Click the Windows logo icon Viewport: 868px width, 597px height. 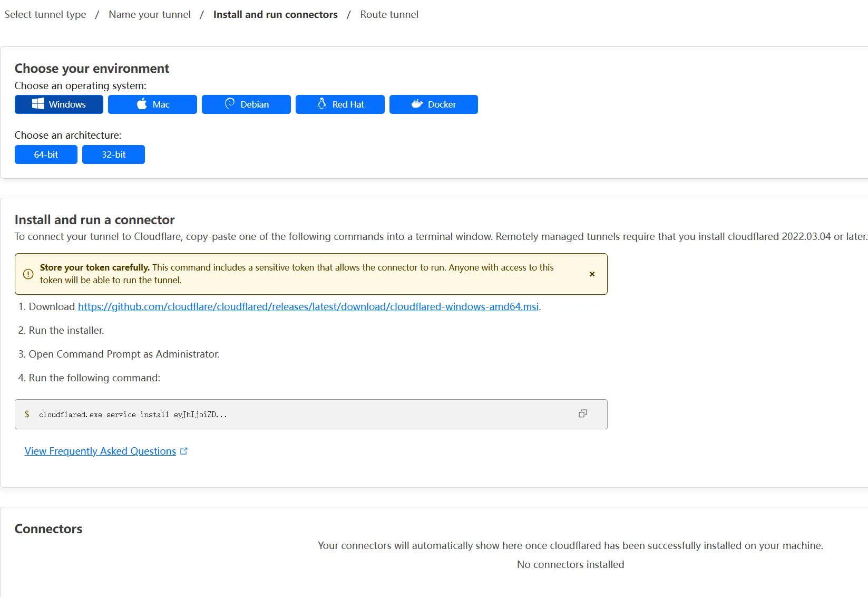(38, 104)
